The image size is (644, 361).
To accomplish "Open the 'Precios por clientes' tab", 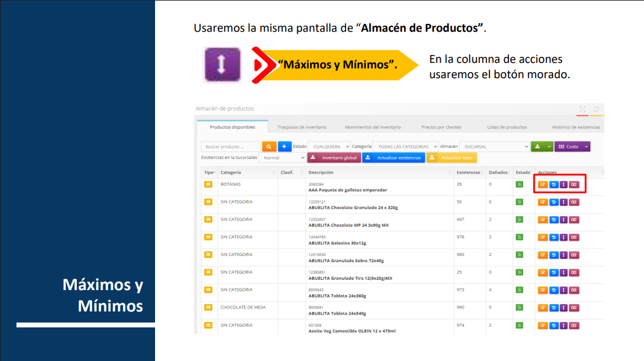I will [x=441, y=127].
